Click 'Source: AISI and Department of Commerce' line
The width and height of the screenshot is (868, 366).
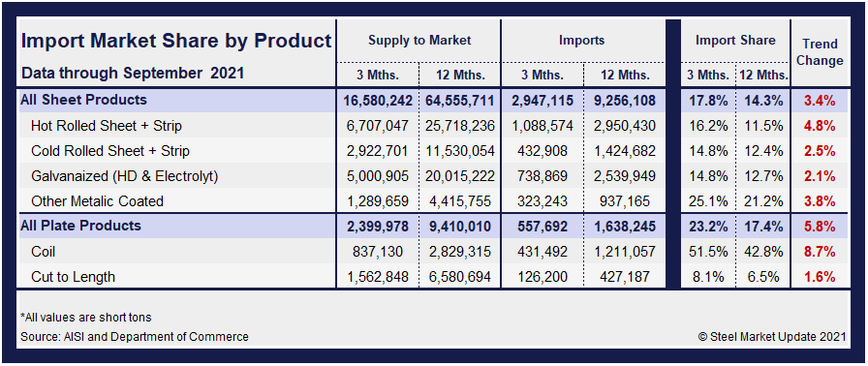135,336
